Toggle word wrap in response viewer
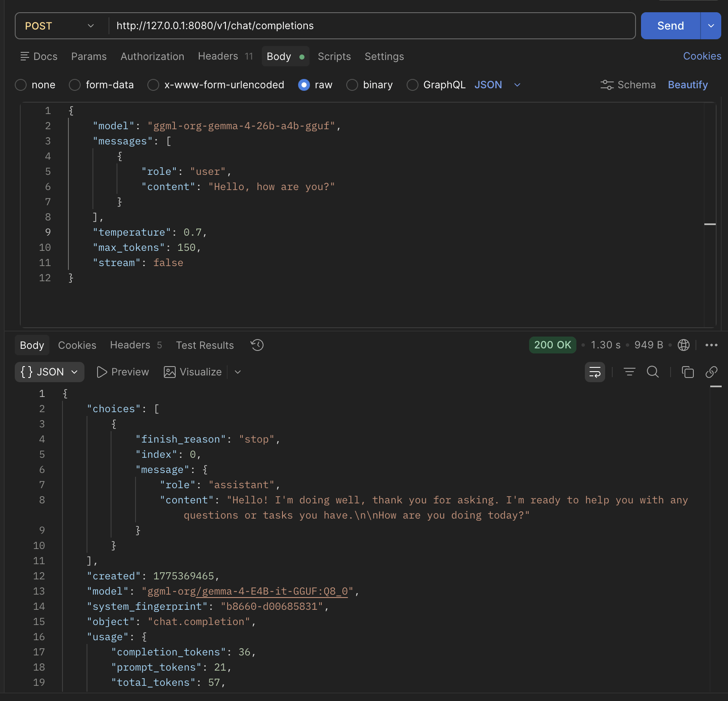The image size is (728, 701). click(595, 372)
